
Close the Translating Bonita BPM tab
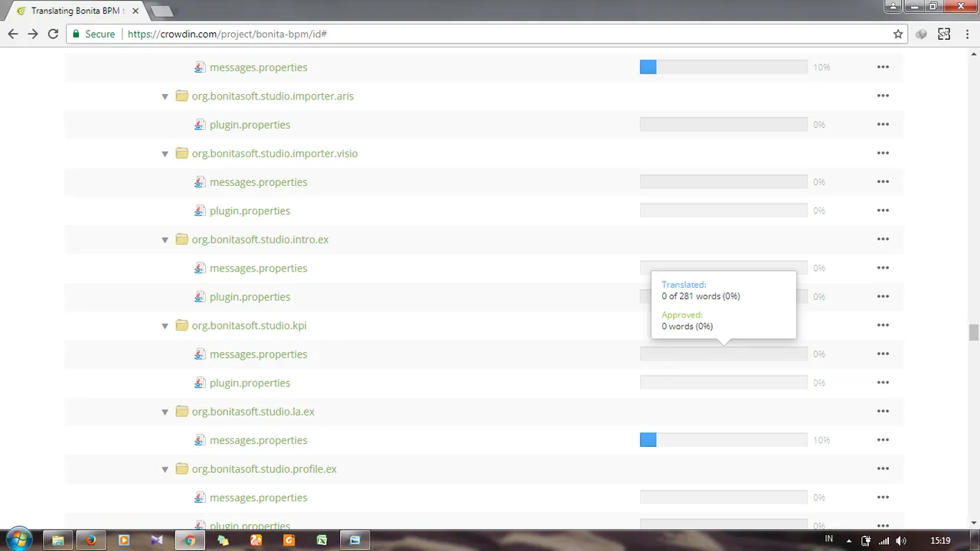(136, 11)
